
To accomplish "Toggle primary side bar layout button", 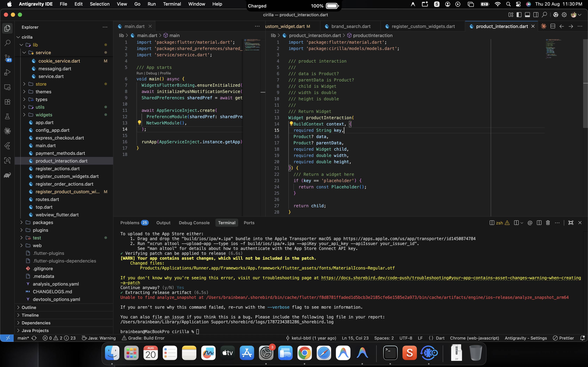I will click(x=519, y=15).
